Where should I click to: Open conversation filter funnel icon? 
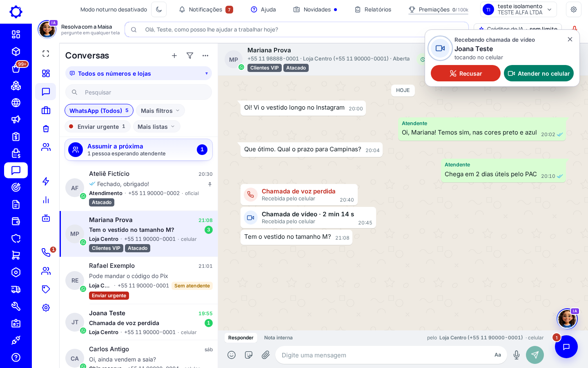[x=190, y=56]
